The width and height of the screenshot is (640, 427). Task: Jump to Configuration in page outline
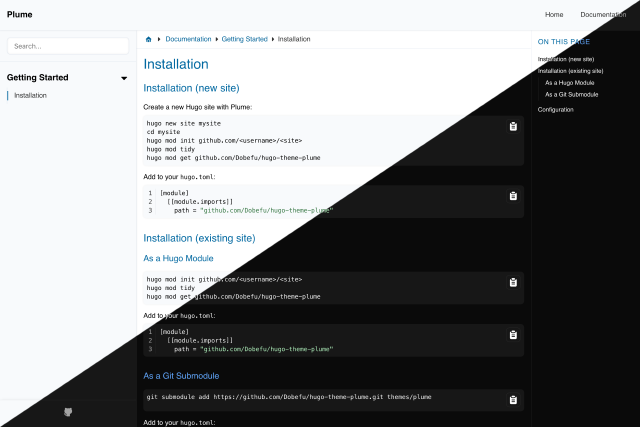click(556, 109)
